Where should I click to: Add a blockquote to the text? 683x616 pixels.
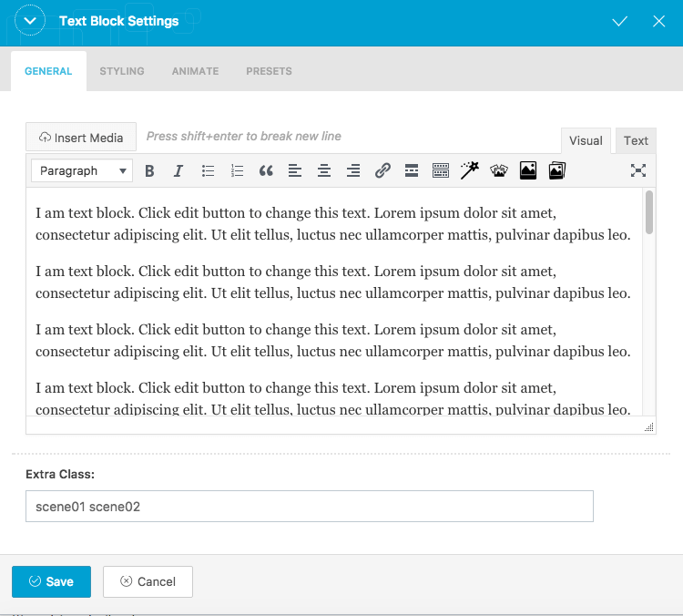tap(266, 170)
